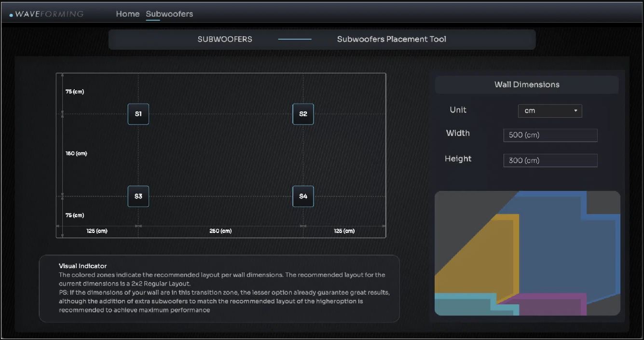644x340 pixels.
Task: Open the Unit dropdown showing cm
Action: click(549, 111)
